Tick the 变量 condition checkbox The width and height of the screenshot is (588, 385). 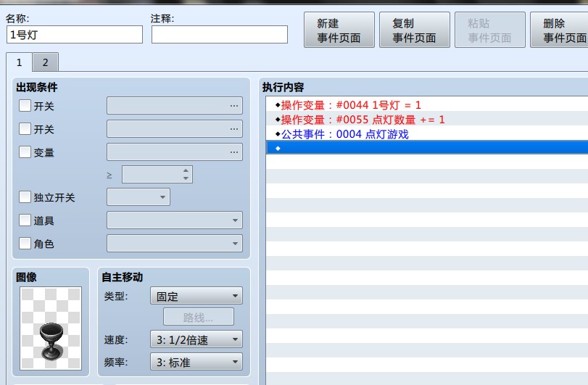25,152
